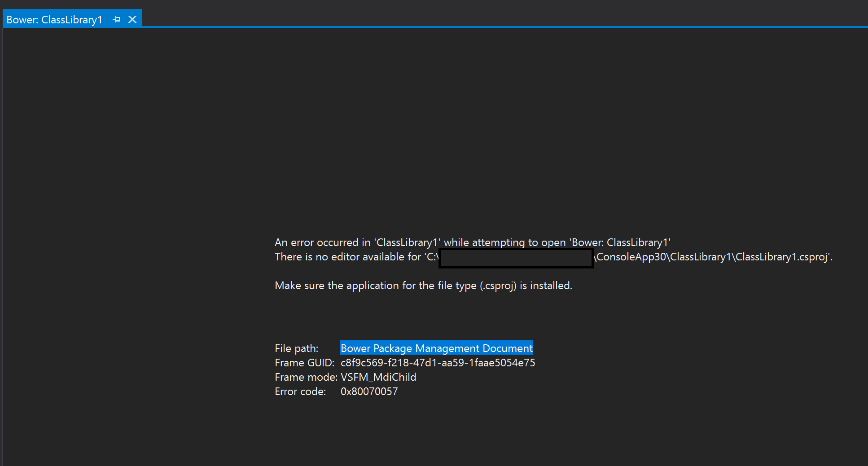Select the highlighted Bower Package Management Document text
The image size is (868, 466).
436,348
